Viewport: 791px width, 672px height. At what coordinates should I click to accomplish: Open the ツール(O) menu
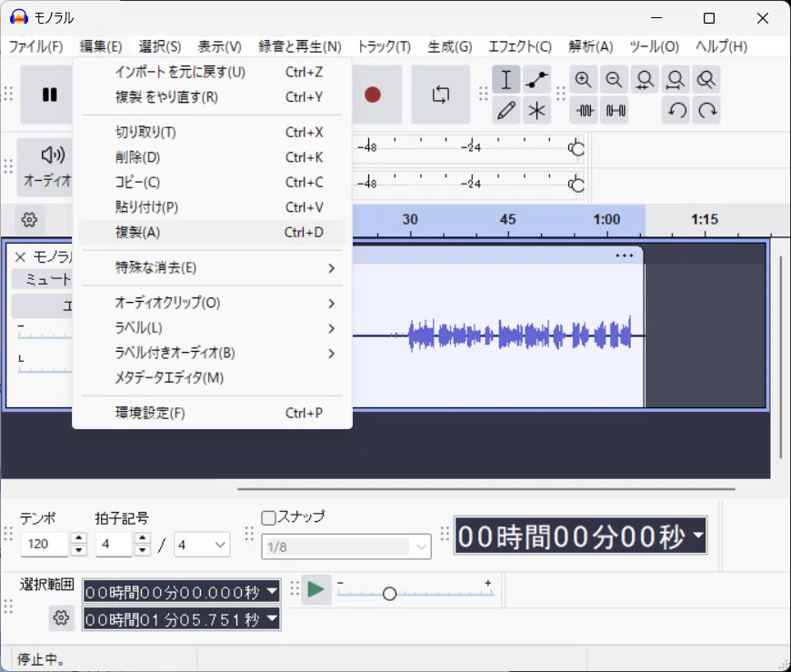(654, 47)
